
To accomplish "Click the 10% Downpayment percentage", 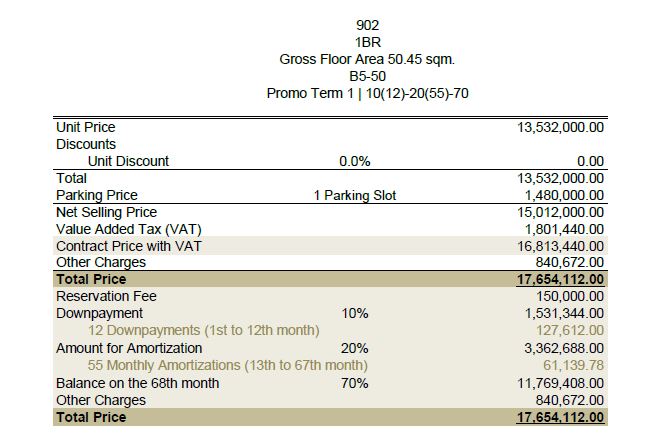I will (355, 314).
